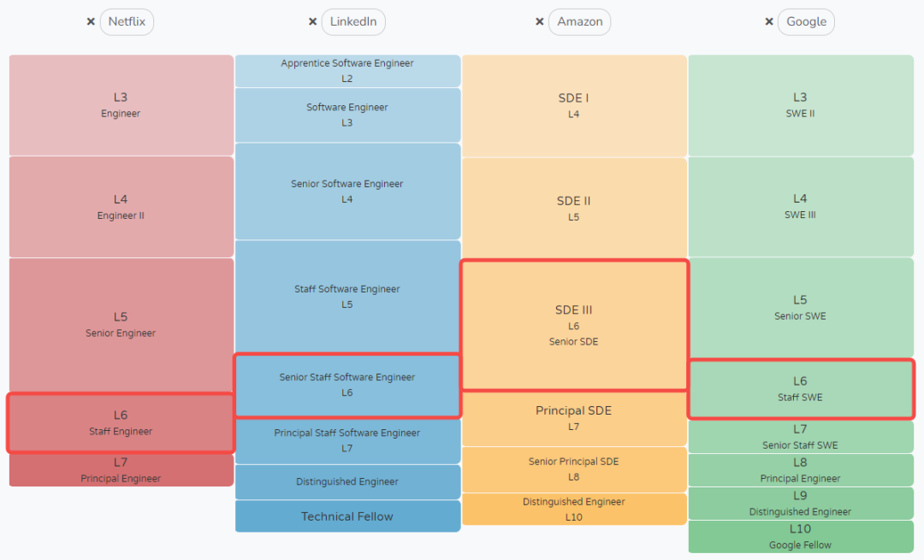Select Netflix L6 Staff Engineer block
Image resolution: width=924 pixels, height=560 pixels.
[121, 423]
